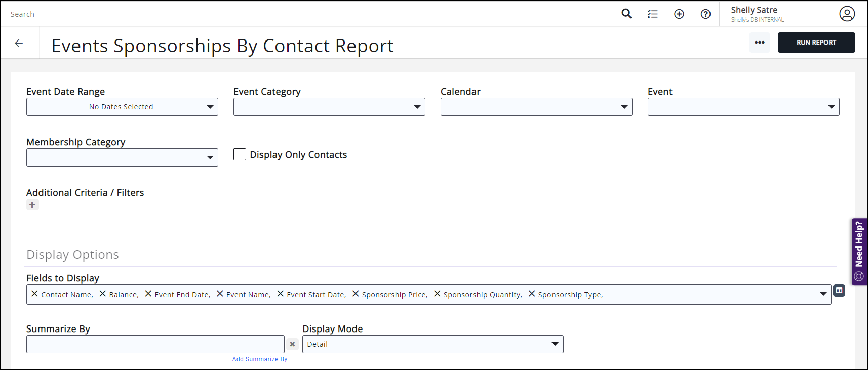
Task: Open the help question mark icon
Action: click(x=705, y=14)
